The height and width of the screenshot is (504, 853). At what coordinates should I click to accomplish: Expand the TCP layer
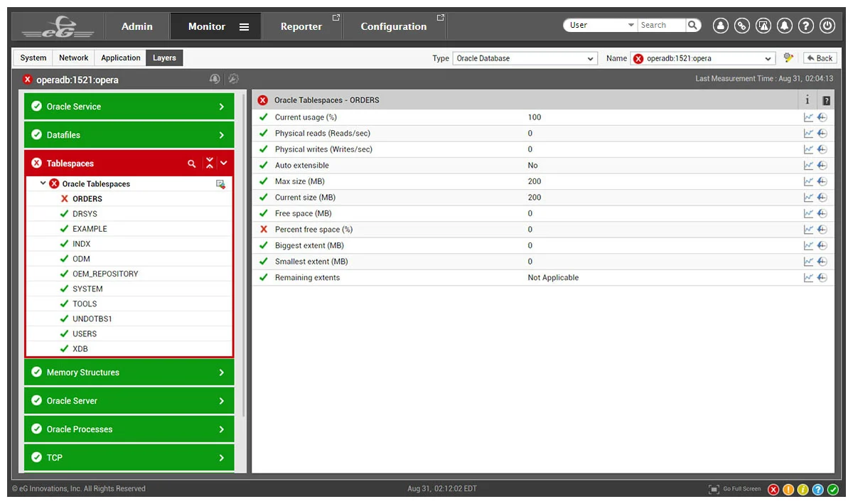pyautogui.click(x=129, y=458)
